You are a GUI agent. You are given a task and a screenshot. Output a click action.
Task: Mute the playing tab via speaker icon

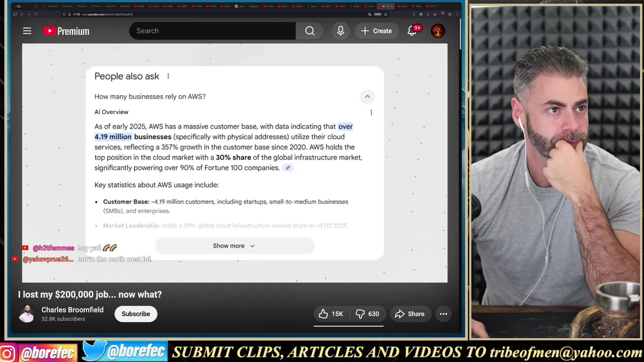tap(384, 6)
